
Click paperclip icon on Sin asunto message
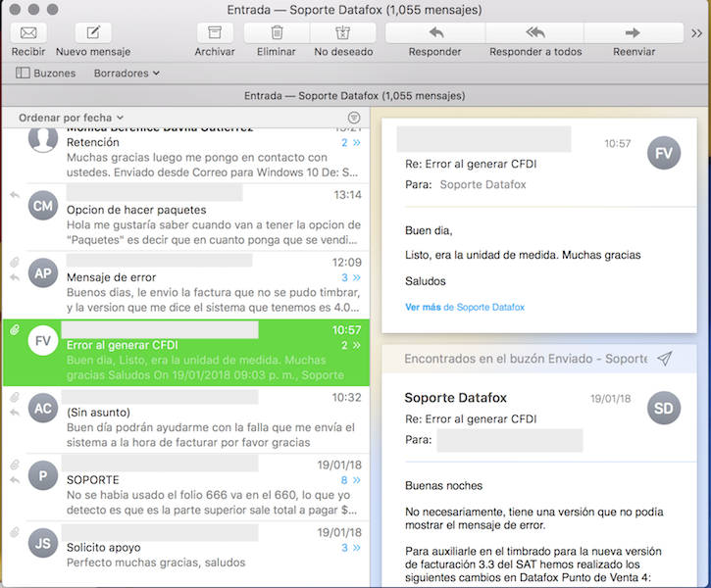coord(15,397)
